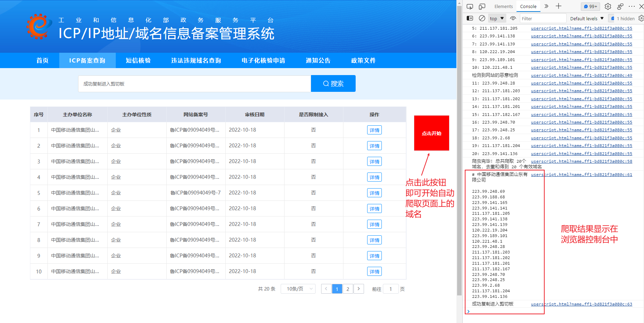Open userscript link ending :58
The height and width of the screenshot is (323, 644).
[x=582, y=161]
